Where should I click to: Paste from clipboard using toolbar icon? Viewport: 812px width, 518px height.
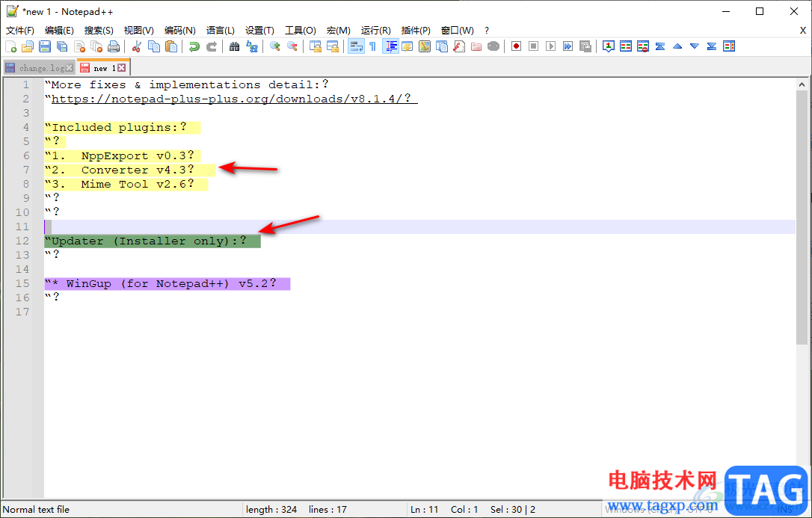(x=171, y=46)
